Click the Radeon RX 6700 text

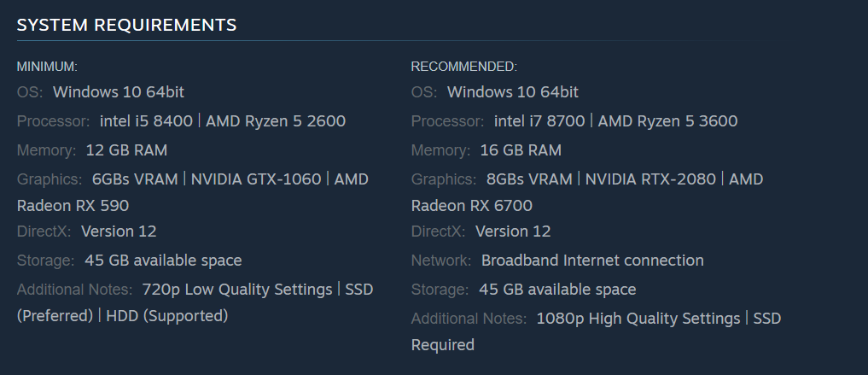tap(471, 206)
